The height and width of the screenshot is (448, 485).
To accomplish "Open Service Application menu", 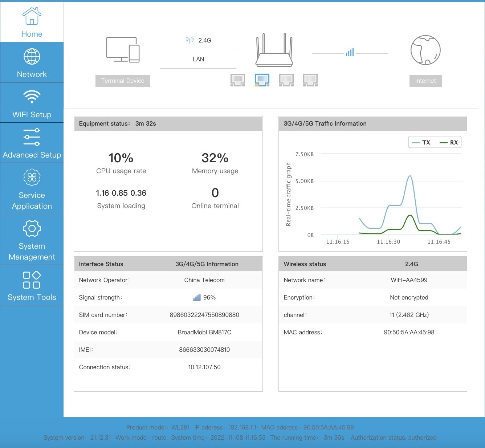I will click(32, 189).
